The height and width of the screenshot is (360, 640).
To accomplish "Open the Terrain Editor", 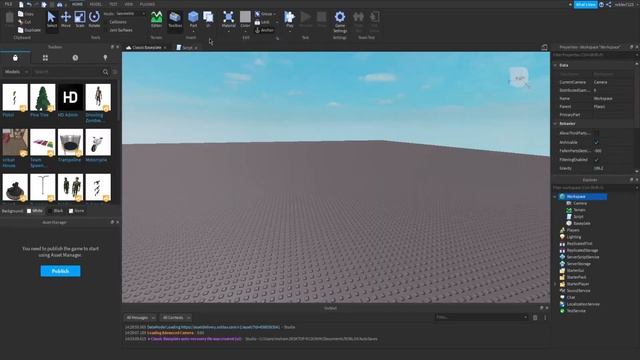I will (156, 19).
